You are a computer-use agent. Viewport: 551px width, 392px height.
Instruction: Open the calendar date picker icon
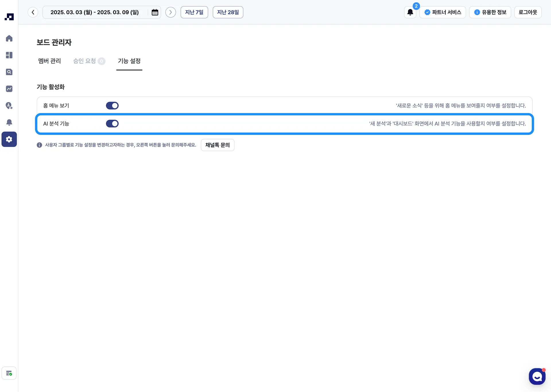click(155, 12)
